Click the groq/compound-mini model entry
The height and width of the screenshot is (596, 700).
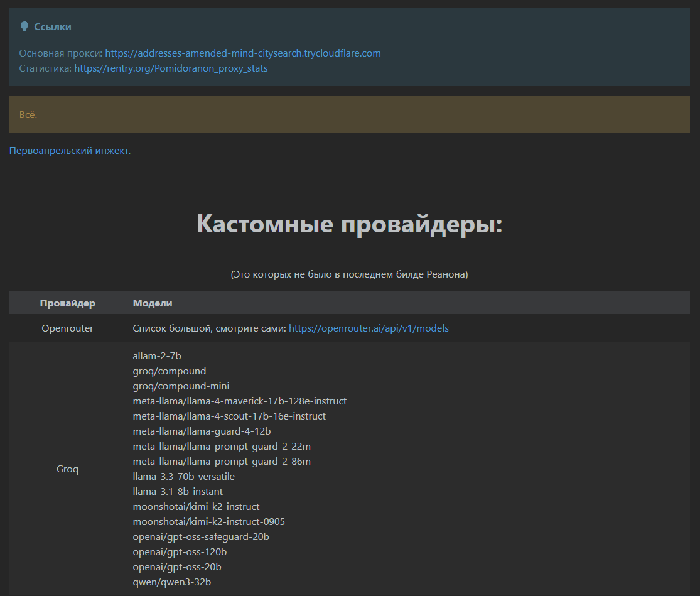click(x=181, y=386)
